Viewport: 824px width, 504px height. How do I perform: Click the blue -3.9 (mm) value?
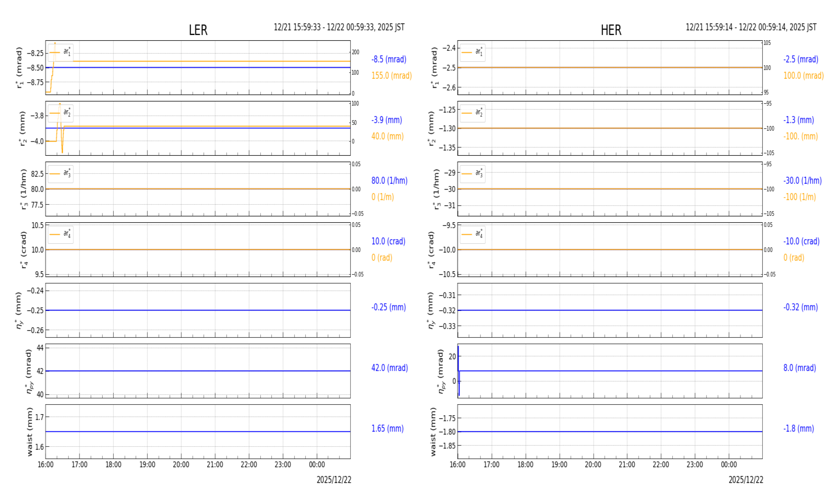[386, 120]
